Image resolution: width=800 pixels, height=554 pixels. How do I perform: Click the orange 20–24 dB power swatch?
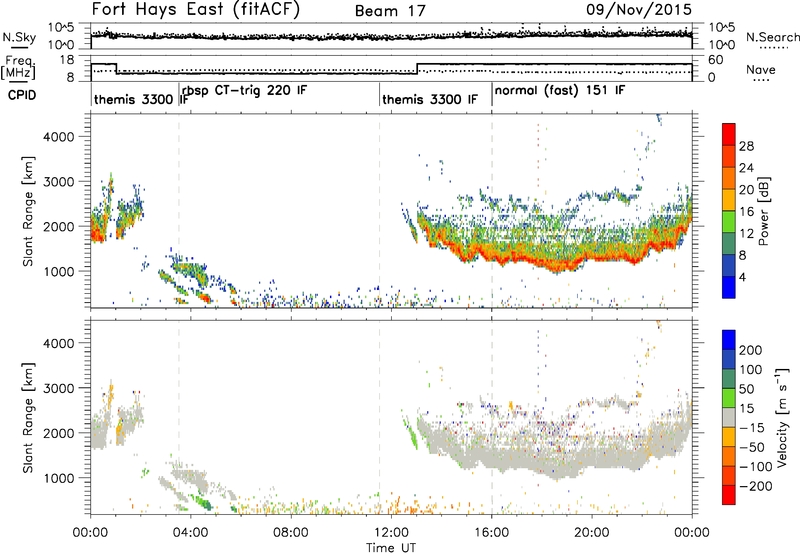(729, 179)
